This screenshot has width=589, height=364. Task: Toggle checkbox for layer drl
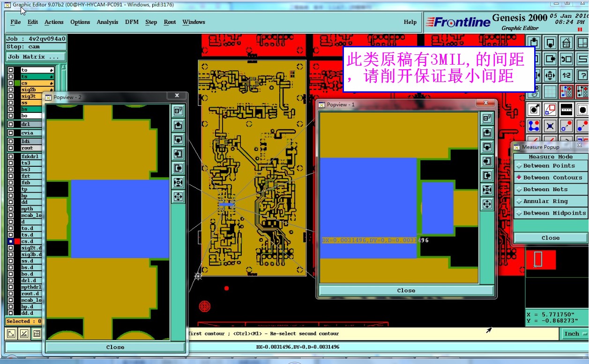click(10, 124)
